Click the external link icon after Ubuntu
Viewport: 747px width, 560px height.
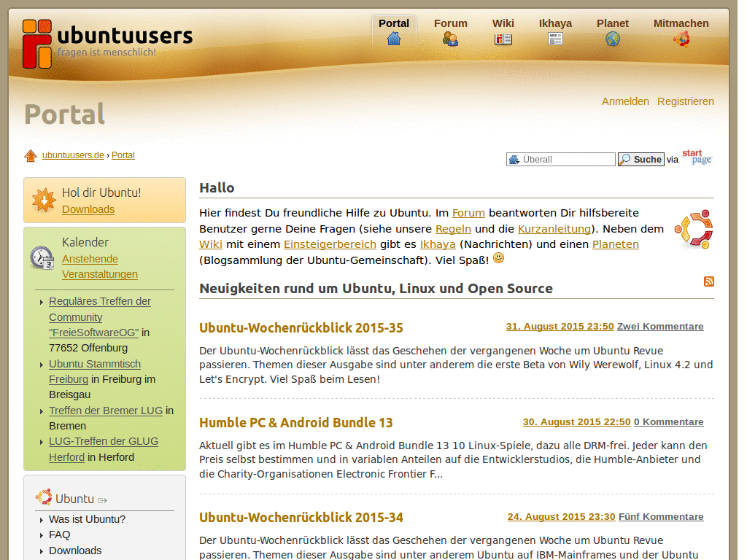coord(102,500)
